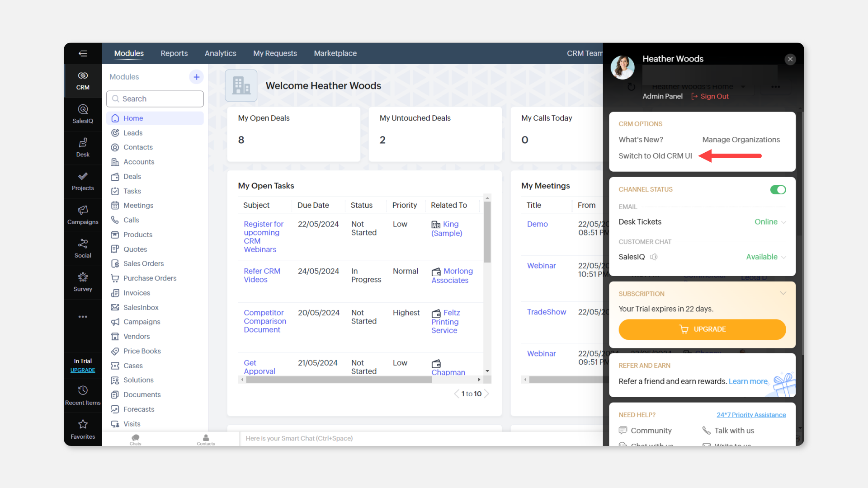Collapse the Subscription section chevron
The height and width of the screenshot is (488, 868).
(783, 293)
